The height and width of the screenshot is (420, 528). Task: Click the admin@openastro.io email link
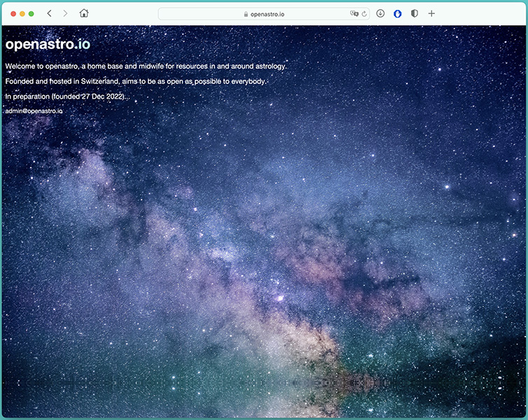click(34, 111)
